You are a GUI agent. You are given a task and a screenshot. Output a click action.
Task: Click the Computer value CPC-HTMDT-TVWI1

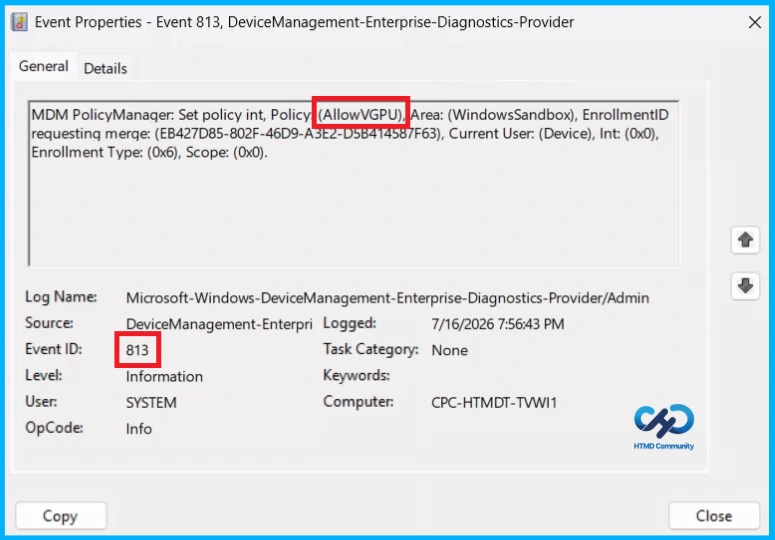pyautogui.click(x=494, y=403)
